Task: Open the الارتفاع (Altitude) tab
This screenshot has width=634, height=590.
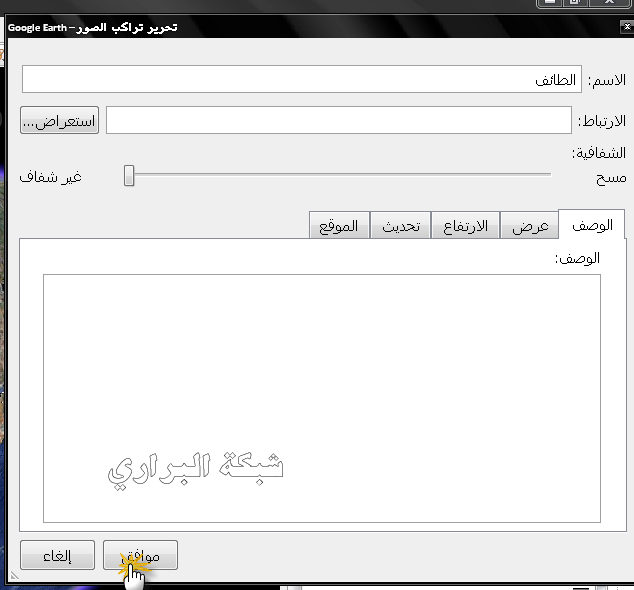Action: 465,226
